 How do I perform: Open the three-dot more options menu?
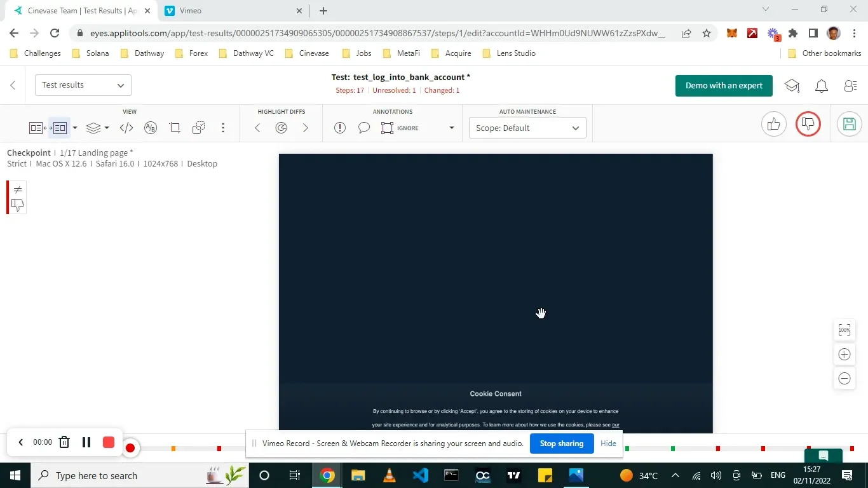pyautogui.click(x=223, y=128)
